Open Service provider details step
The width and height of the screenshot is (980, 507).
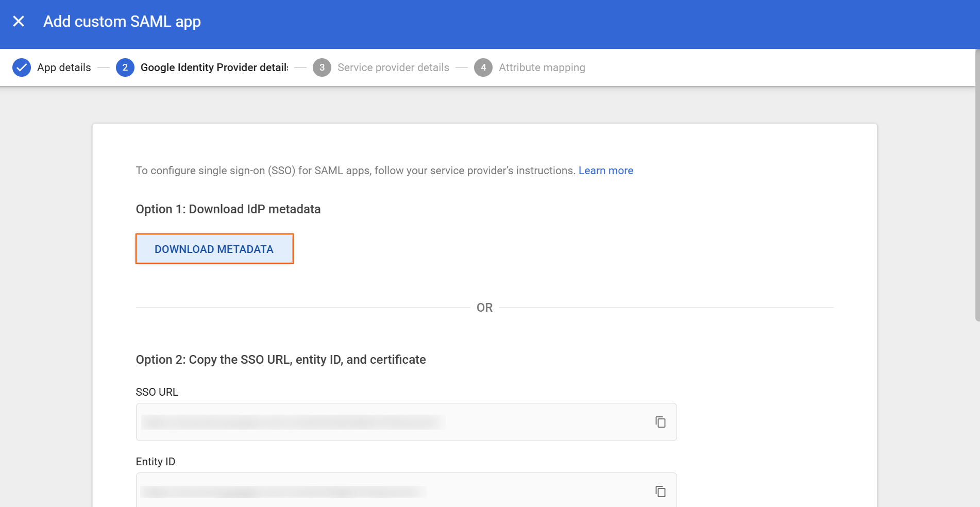(x=393, y=67)
